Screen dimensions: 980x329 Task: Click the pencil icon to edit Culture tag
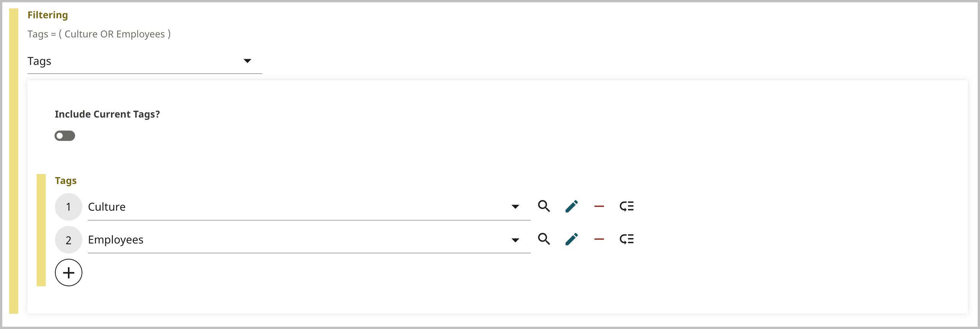tap(572, 206)
